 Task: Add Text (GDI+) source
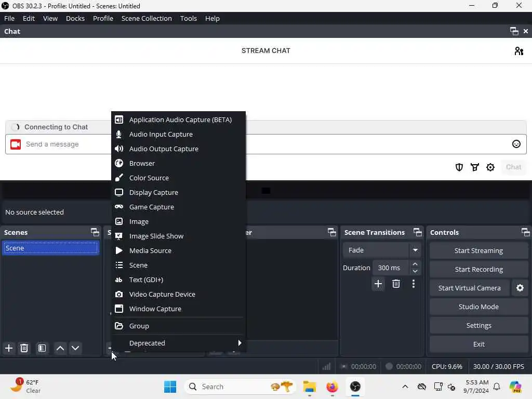(x=178, y=280)
